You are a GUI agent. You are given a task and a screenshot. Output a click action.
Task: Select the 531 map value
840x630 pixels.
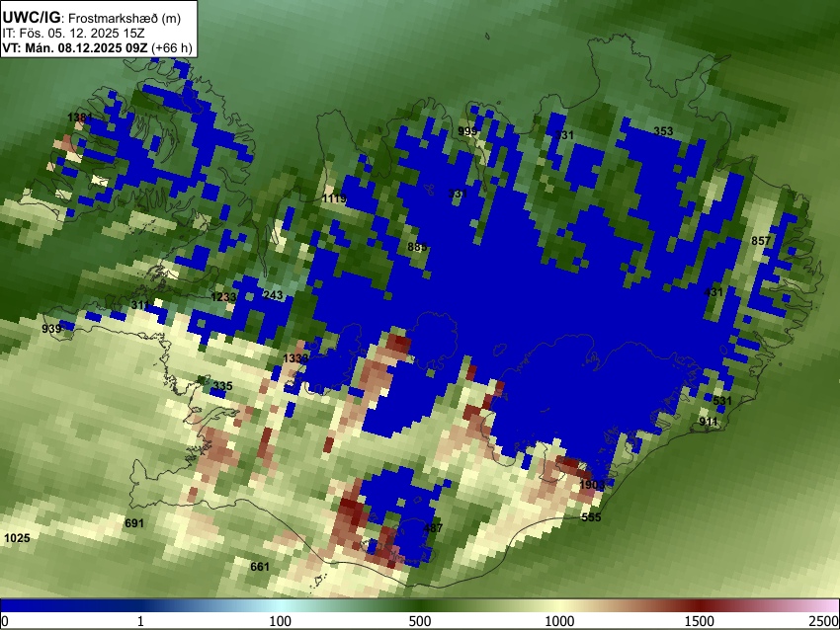(722, 401)
